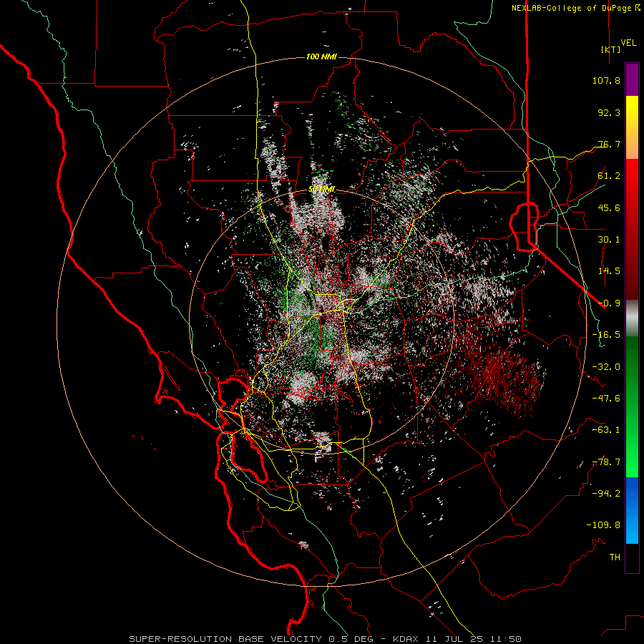Click the 45.6 velocity scale value
Viewport: 644px width, 644px height.
click(609, 208)
